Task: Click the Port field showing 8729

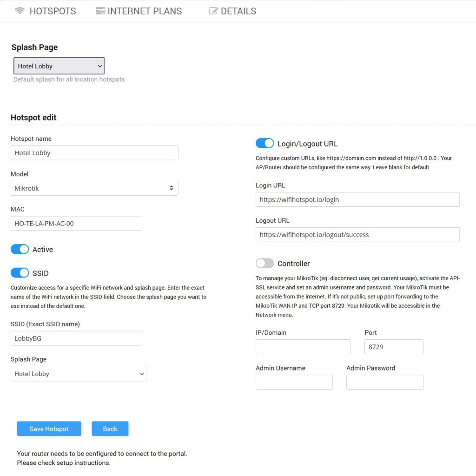Action: coord(394,347)
